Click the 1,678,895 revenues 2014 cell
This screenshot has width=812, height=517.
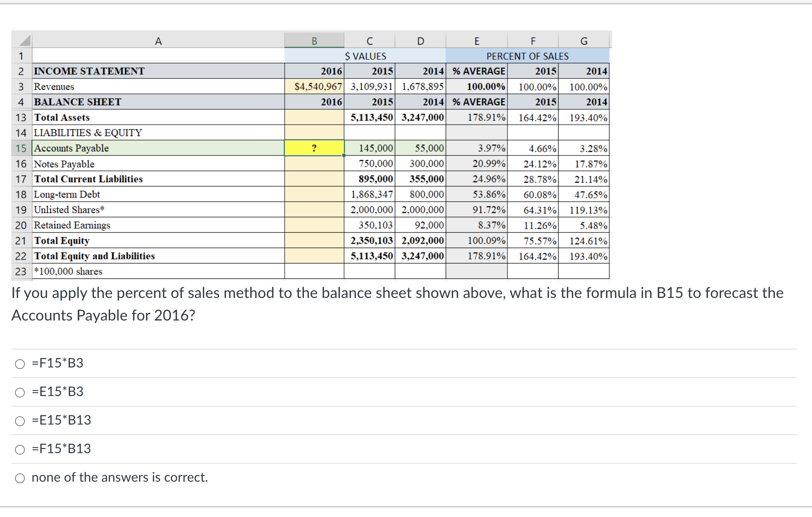[x=421, y=86]
